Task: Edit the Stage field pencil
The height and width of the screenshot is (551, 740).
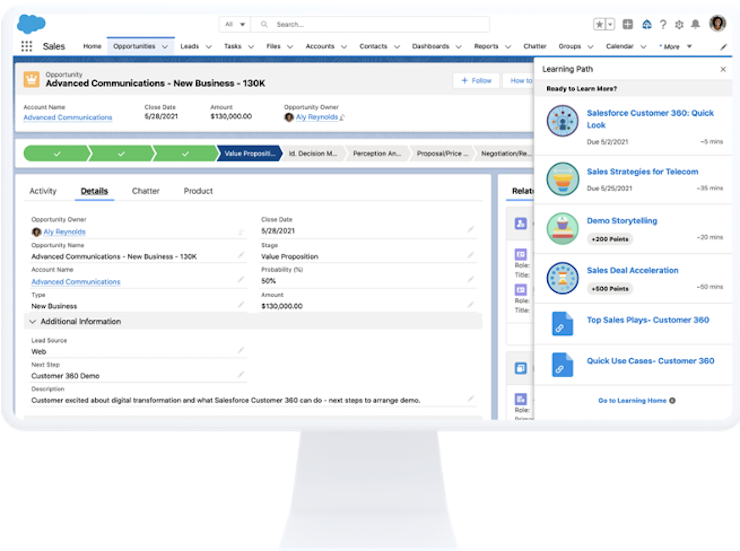Action: [x=471, y=255]
